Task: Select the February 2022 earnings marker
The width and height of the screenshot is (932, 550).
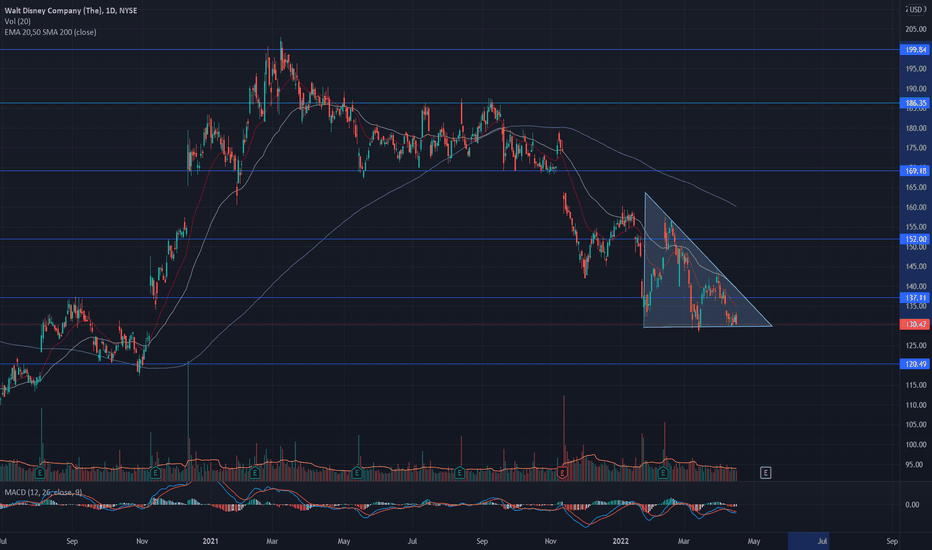Action: click(663, 473)
